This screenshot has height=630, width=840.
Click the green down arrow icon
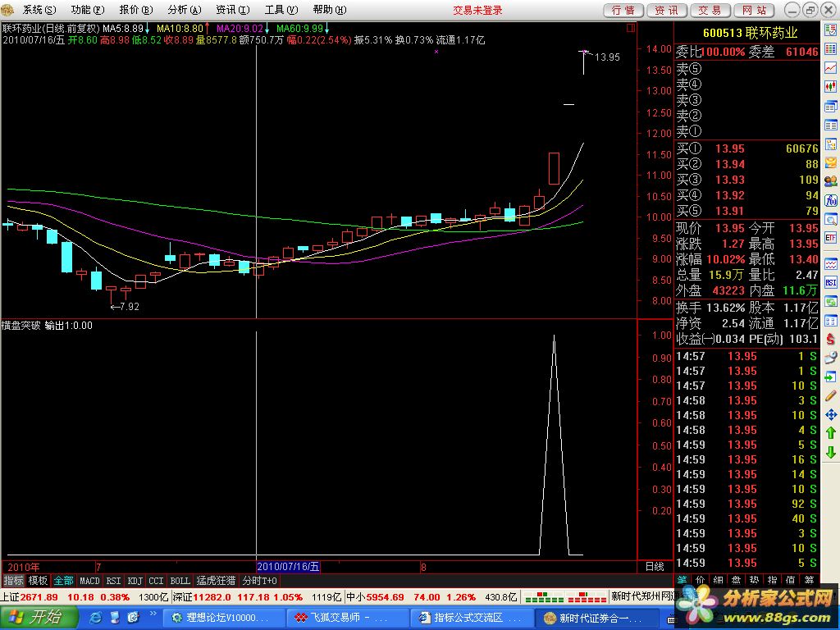(830, 452)
